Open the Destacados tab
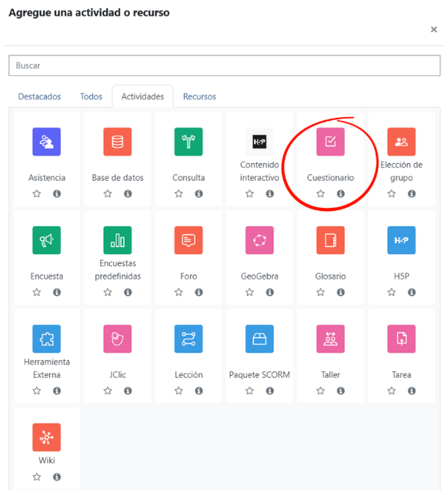 [39, 96]
